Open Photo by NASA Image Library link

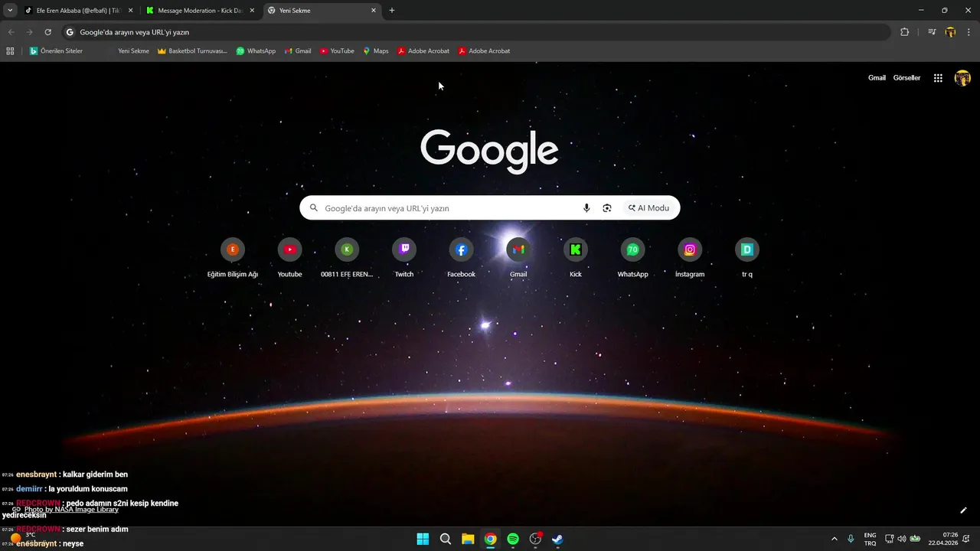(71, 510)
